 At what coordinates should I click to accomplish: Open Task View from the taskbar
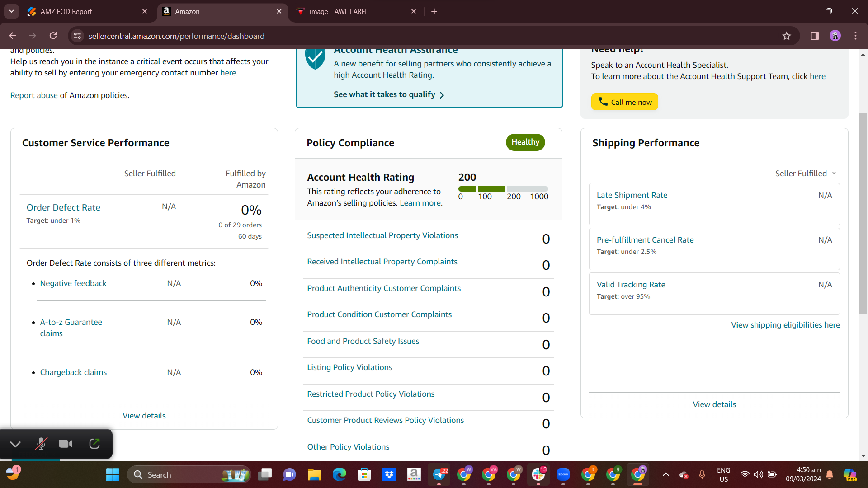tap(265, 474)
